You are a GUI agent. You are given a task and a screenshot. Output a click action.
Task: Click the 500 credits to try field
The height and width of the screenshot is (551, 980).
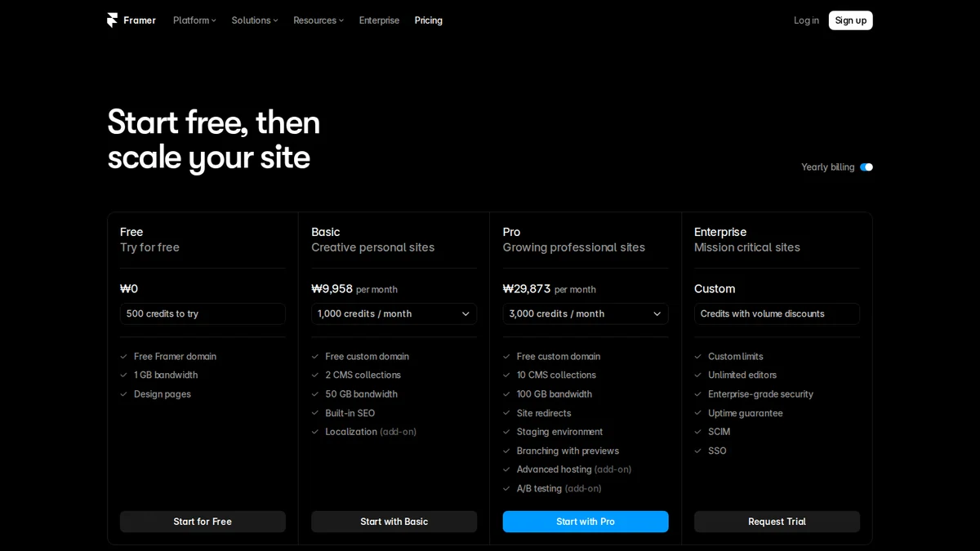click(203, 313)
